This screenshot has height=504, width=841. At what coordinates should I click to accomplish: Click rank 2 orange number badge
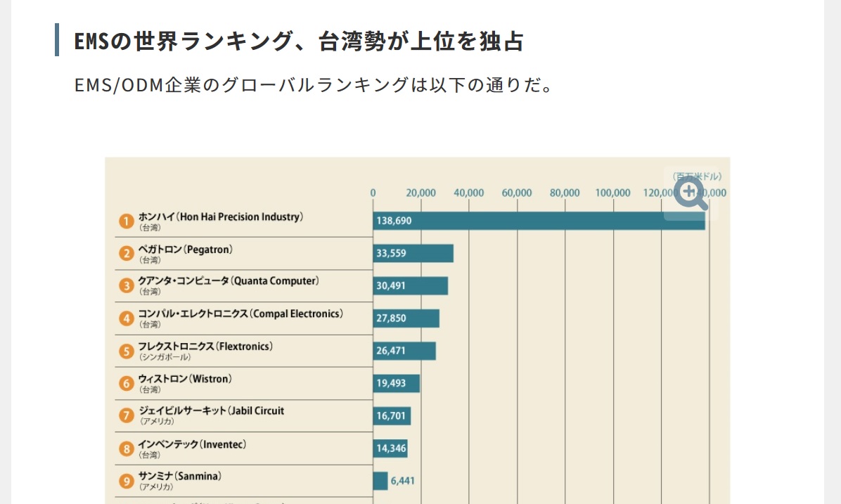pyautogui.click(x=126, y=253)
